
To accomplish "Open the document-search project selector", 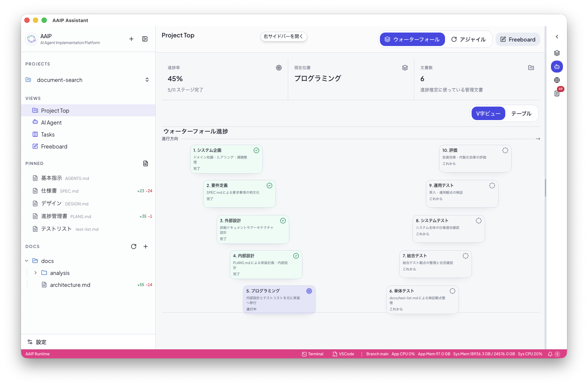I will 88,80.
